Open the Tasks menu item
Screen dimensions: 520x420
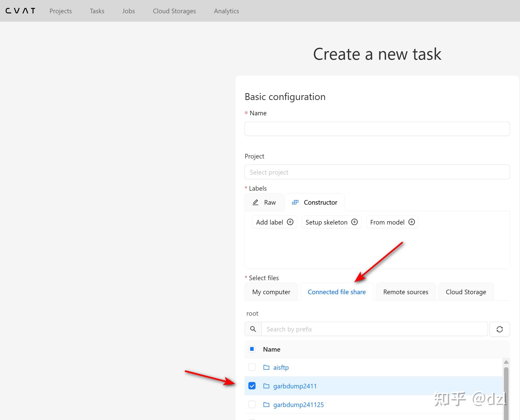(97, 11)
